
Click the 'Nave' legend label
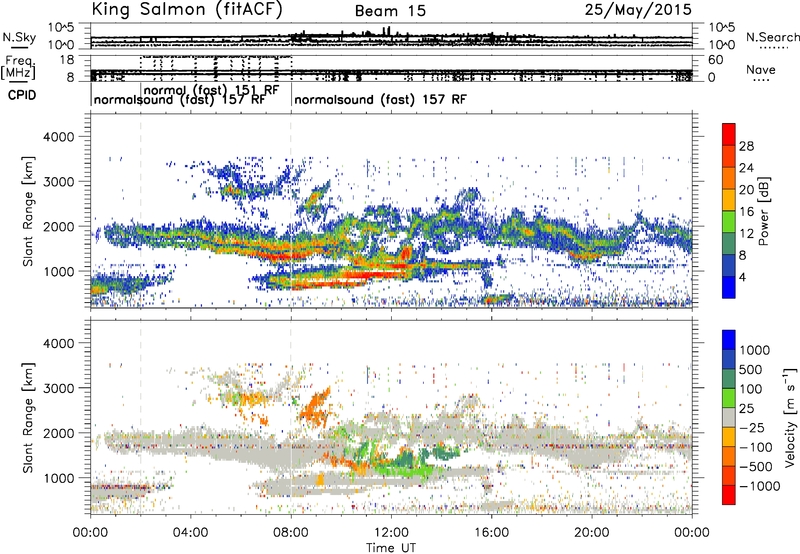[761, 69]
